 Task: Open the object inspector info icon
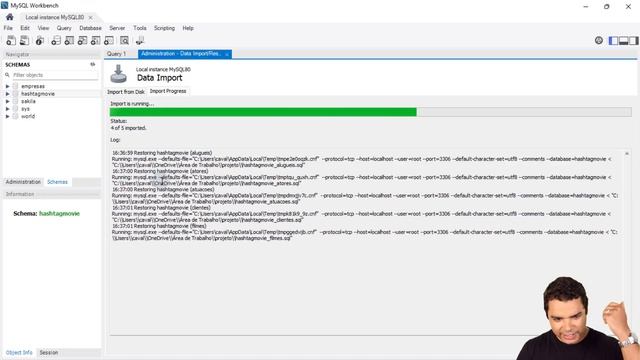coord(39,40)
